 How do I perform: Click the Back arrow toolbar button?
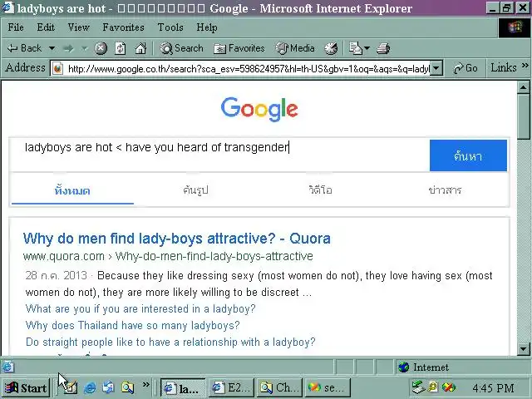pyautogui.click(x=24, y=48)
